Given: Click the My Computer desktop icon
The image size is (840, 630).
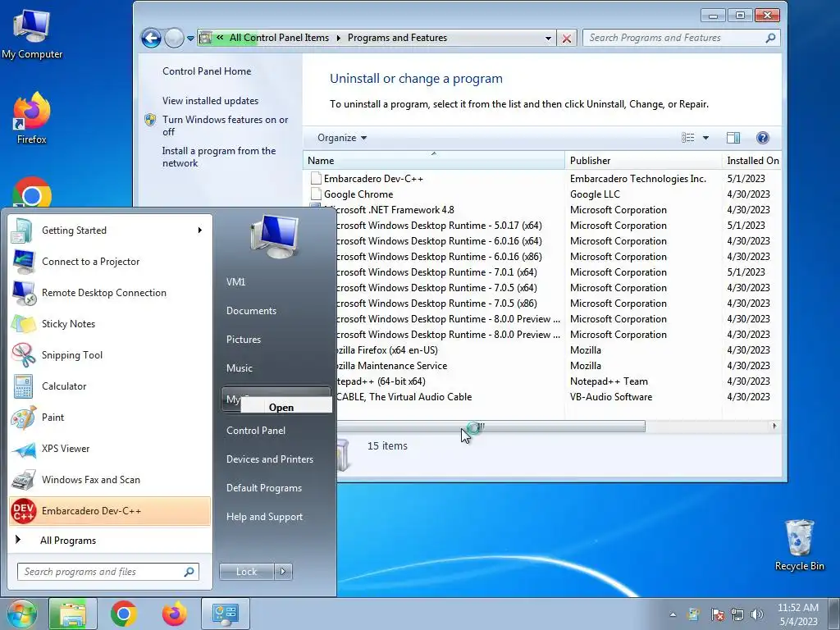Looking at the screenshot, I should pyautogui.click(x=32, y=34).
